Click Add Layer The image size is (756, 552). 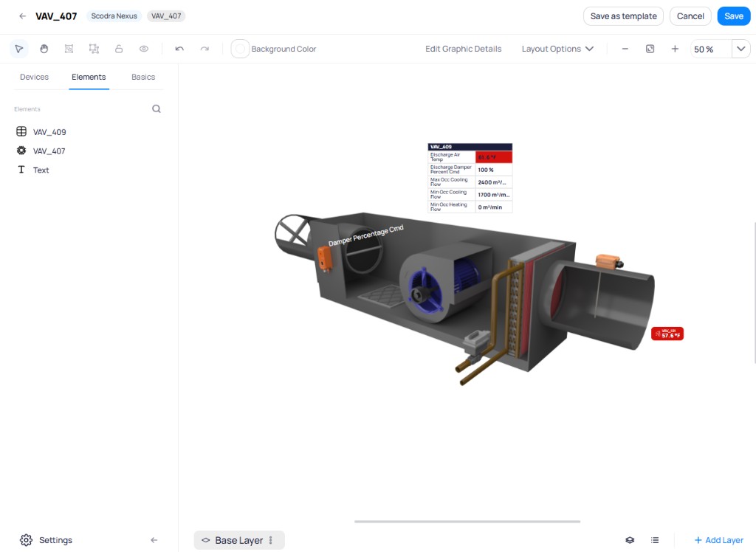[719, 540]
